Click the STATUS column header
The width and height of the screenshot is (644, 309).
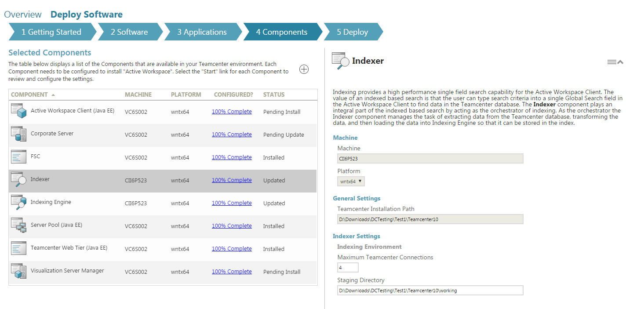pos(274,95)
